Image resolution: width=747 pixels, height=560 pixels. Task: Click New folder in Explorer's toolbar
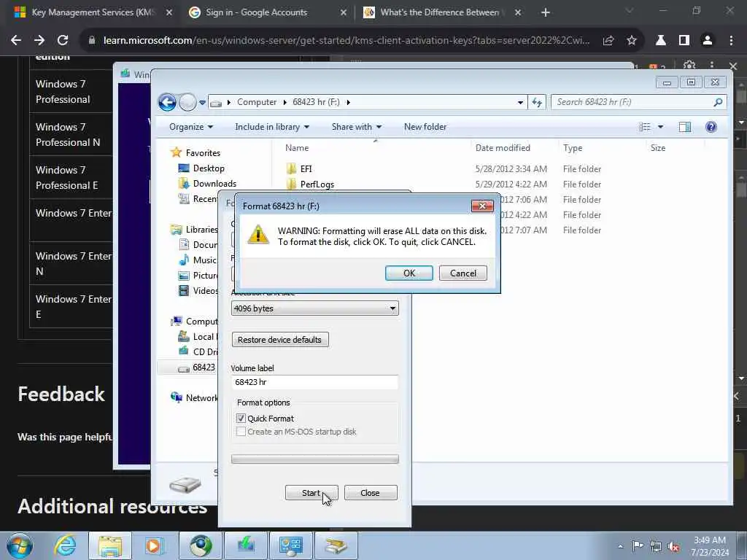coord(425,127)
